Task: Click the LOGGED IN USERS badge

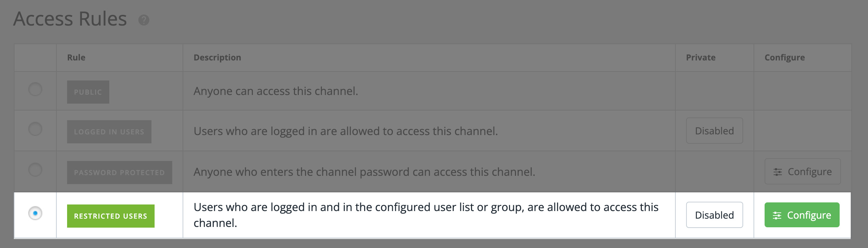Action: click(x=109, y=132)
